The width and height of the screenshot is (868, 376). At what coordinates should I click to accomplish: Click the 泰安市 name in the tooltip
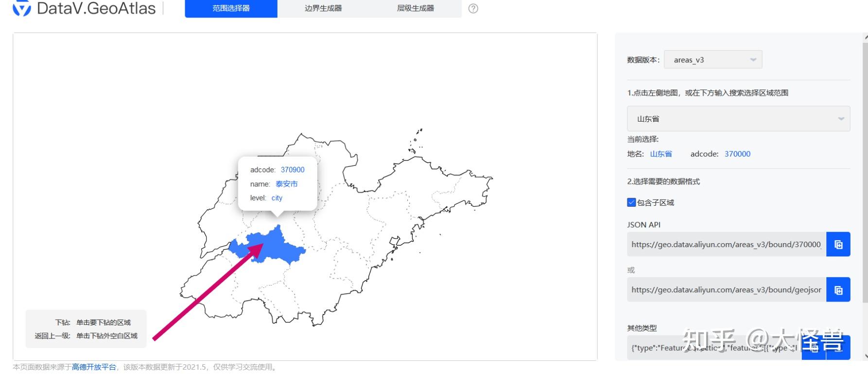(287, 184)
